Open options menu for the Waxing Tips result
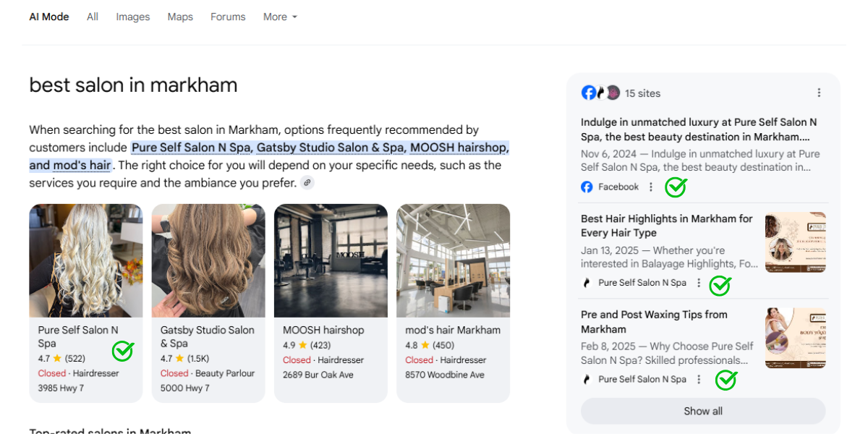Viewport: 868px width, 434px height. (699, 379)
